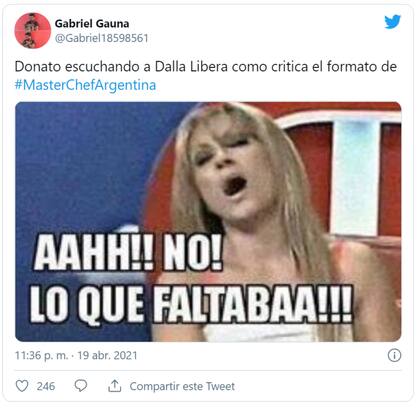
Task: Click the tweet text starting with Donato escuchando
Action: (206, 76)
